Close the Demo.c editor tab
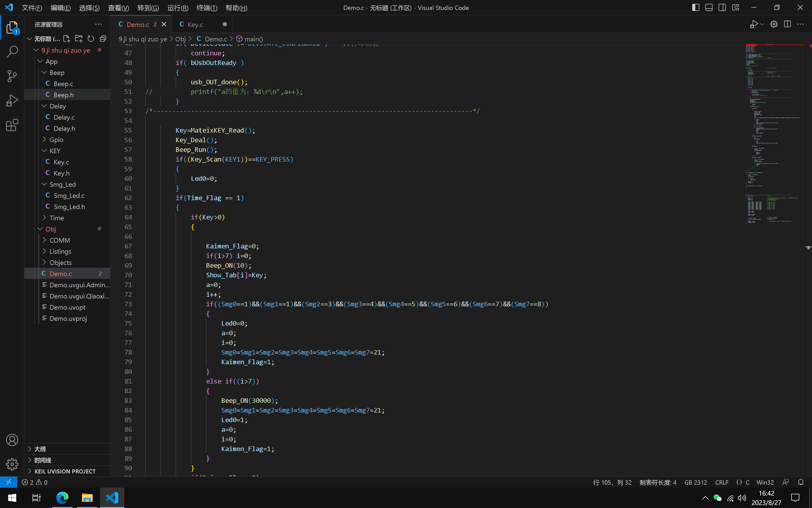The image size is (812, 508). [x=164, y=24]
